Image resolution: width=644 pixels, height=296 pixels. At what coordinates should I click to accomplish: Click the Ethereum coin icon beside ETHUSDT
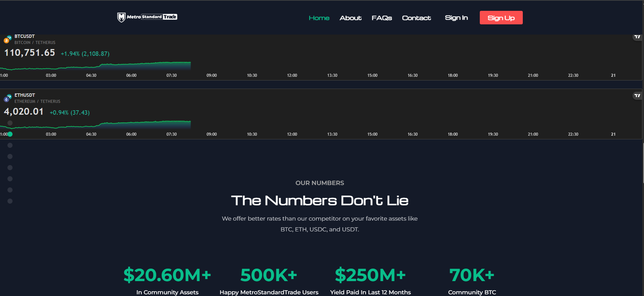pyautogui.click(x=6, y=99)
